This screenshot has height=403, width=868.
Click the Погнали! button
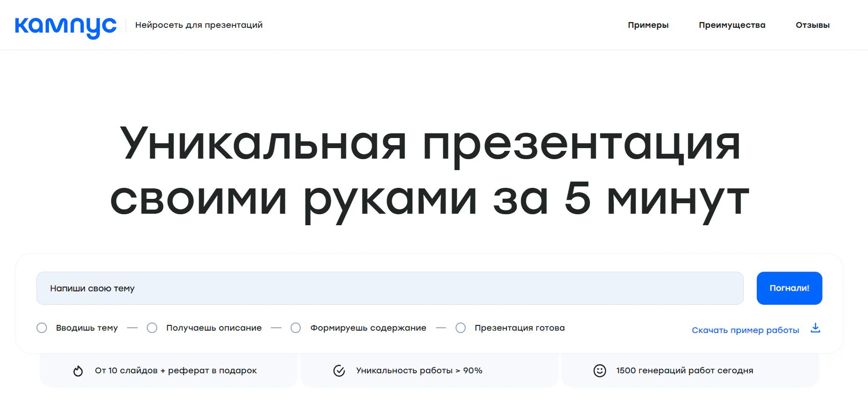789,288
